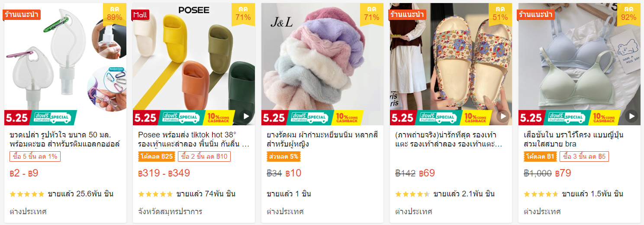Click the Mall badge on Posee product
644x225 pixels.
point(140,15)
